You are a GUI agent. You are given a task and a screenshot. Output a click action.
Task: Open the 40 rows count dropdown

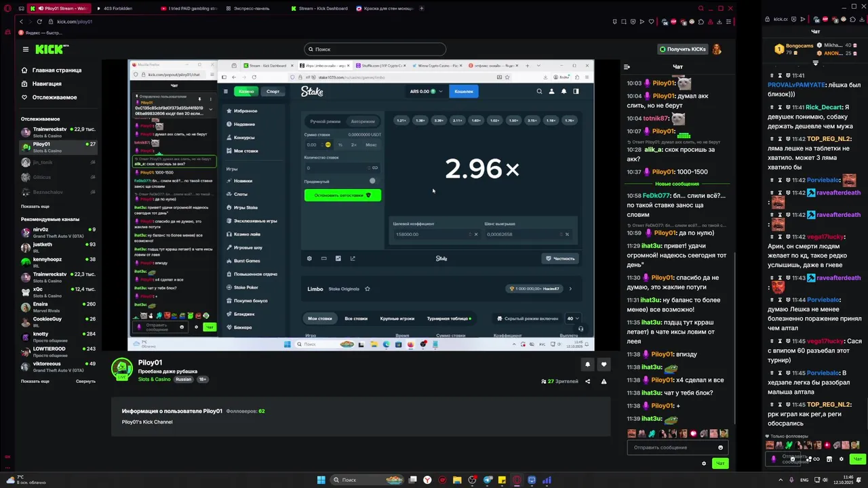click(574, 319)
